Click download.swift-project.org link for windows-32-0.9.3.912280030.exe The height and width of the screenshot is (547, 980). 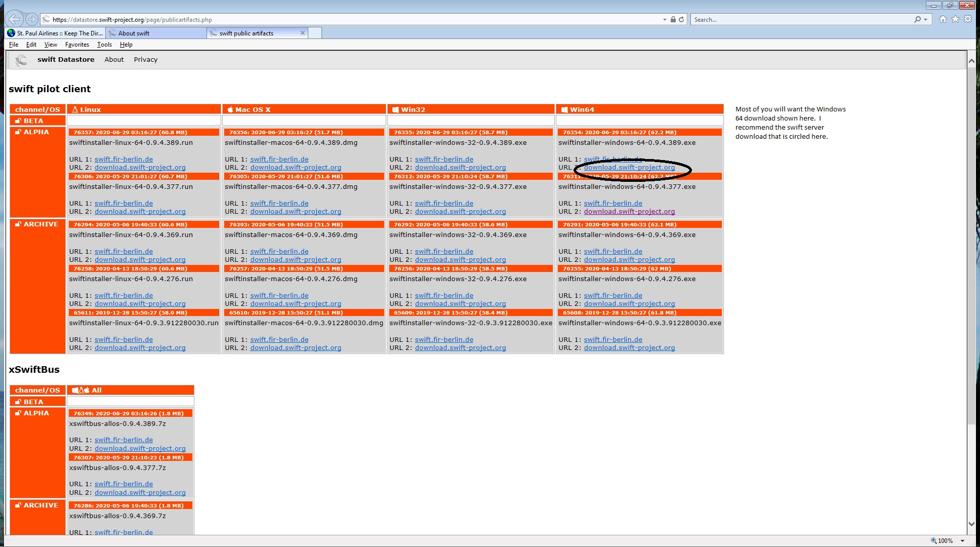(461, 347)
